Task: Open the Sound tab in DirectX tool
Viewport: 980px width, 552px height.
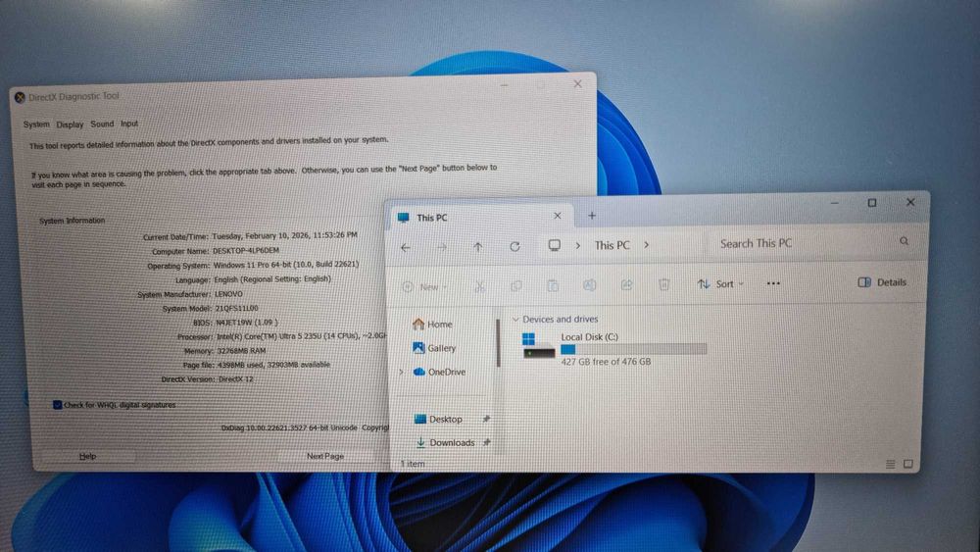Action: point(102,124)
